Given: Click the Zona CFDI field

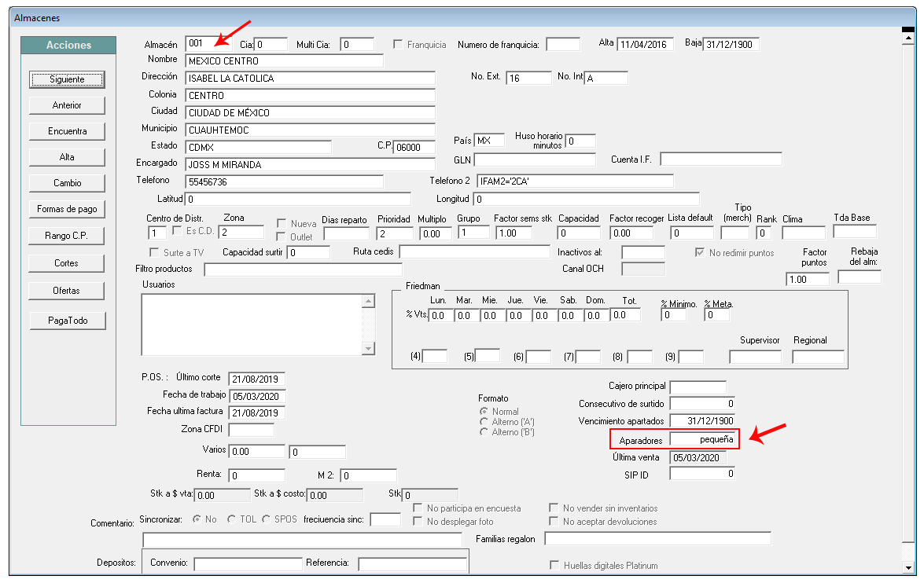Looking at the screenshot, I should [251, 430].
